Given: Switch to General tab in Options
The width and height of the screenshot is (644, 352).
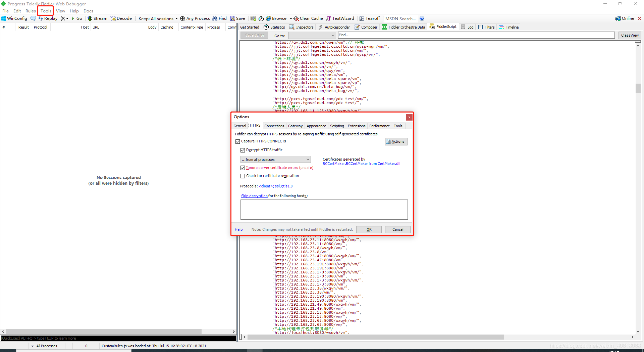Looking at the screenshot, I should [239, 126].
